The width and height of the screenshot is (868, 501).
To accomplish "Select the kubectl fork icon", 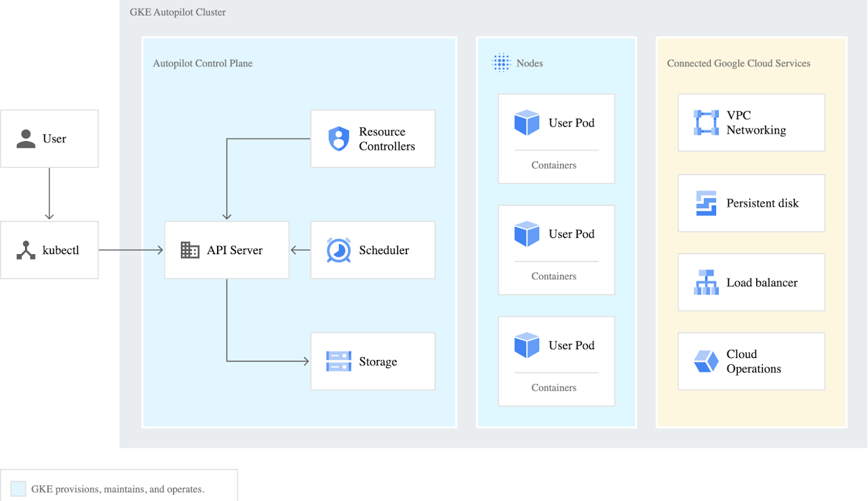I will tap(26, 250).
